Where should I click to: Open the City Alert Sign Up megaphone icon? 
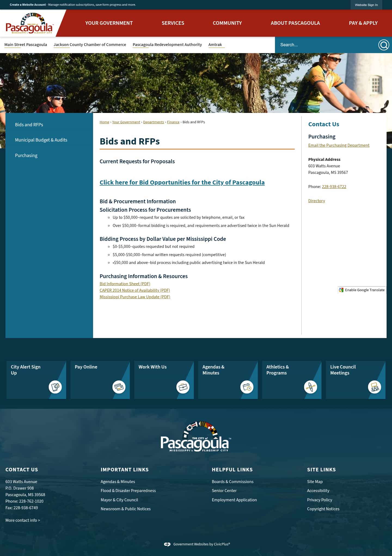coord(55,387)
